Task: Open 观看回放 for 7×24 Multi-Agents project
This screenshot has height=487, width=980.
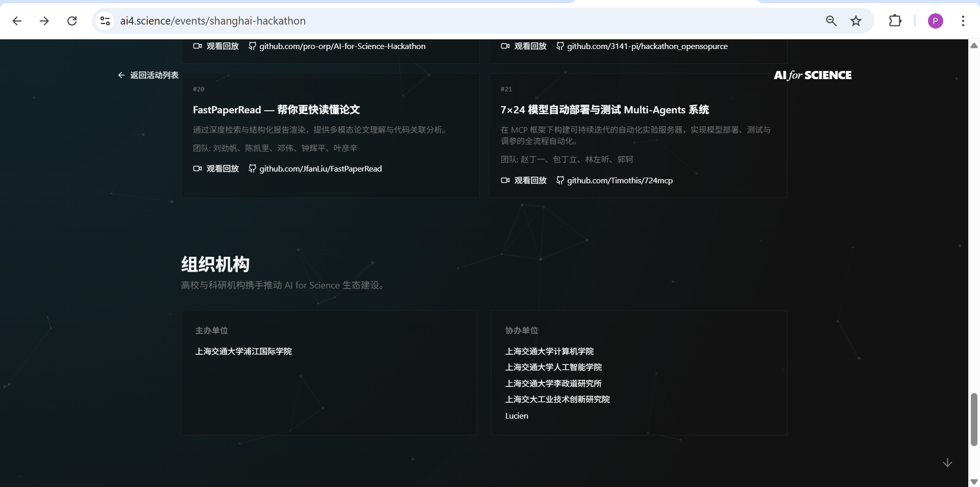Action: click(x=530, y=180)
